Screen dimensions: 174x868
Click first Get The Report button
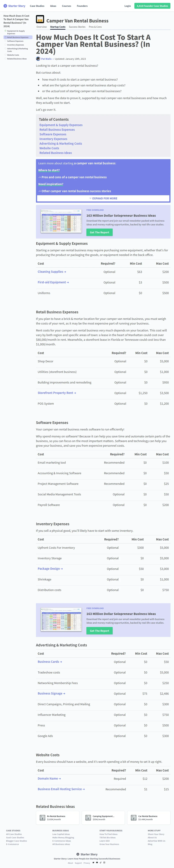coord(99,232)
